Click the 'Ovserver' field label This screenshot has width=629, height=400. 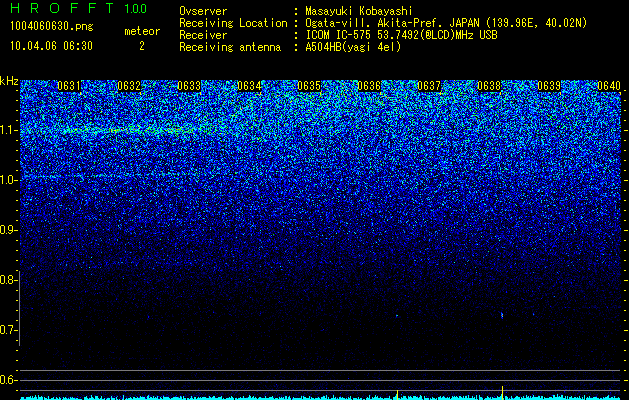point(203,11)
